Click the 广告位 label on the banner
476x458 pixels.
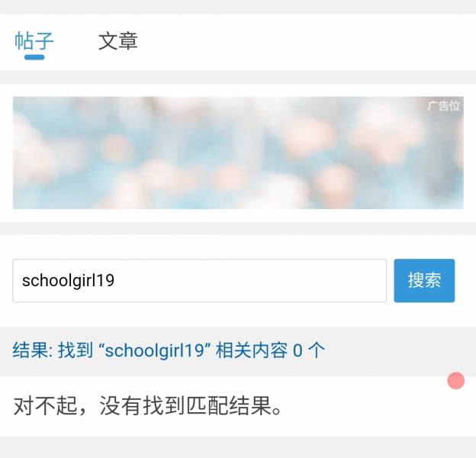[x=443, y=106]
